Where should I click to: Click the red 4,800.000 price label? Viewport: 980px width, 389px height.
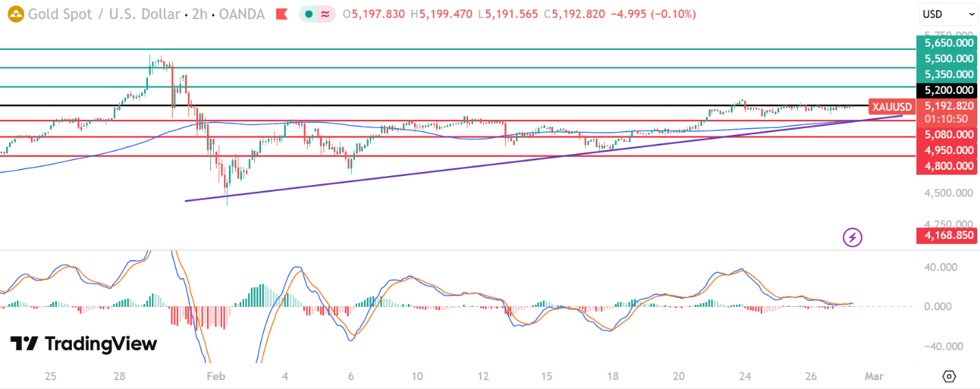click(948, 166)
